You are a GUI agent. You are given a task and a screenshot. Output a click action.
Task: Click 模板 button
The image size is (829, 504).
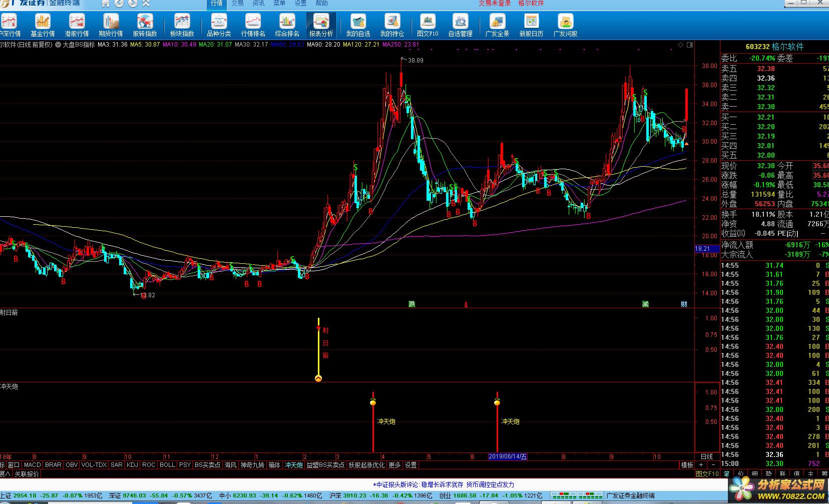click(687, 465)
